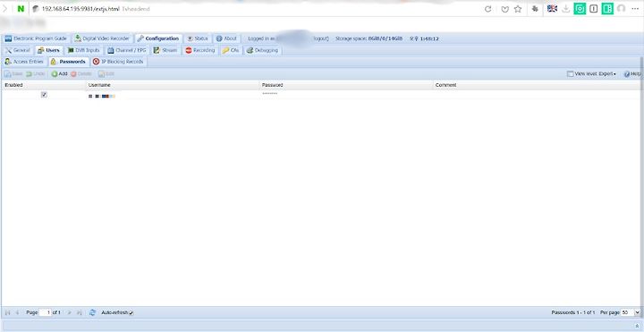Add a new password entry

coord(60,74)
